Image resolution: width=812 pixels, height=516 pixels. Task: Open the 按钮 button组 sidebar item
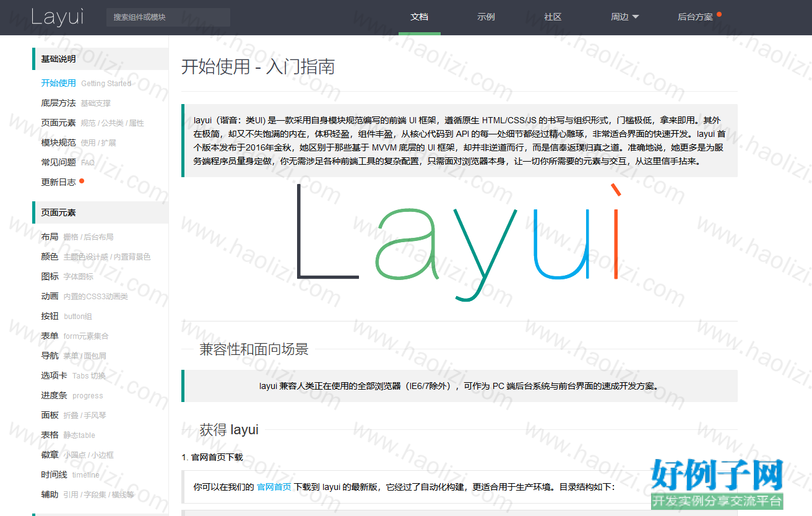[67, 316]
